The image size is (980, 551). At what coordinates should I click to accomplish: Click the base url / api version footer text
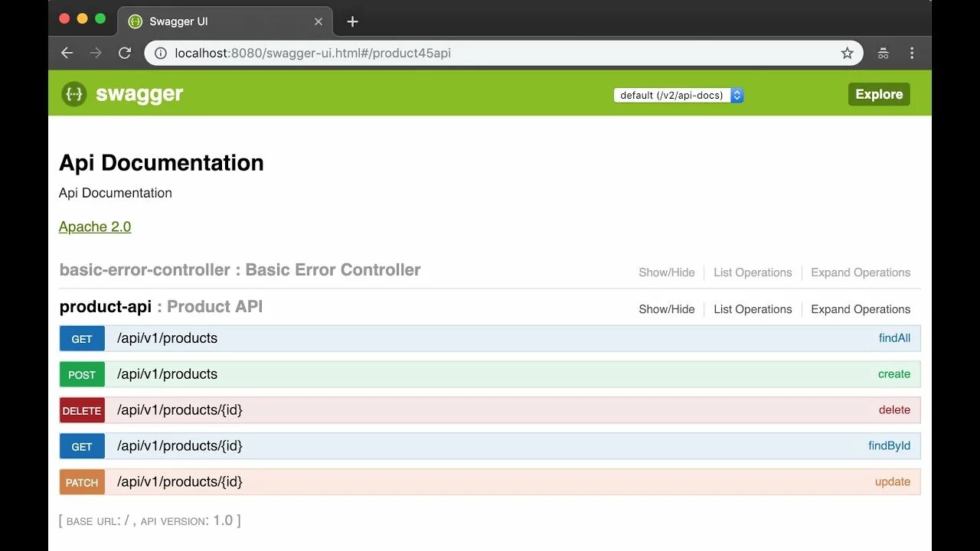(x=150, y=520)
